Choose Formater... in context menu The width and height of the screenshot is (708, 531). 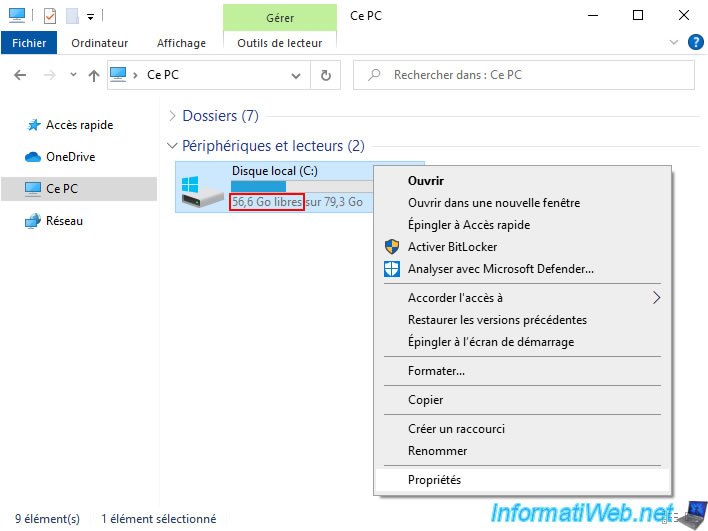click(x=522, y=371)
